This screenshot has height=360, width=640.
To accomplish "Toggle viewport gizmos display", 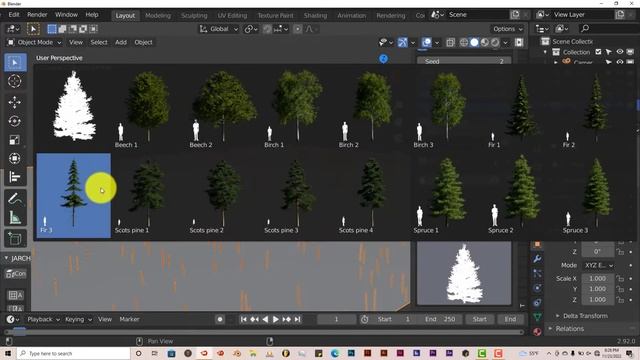I will 402,42.
